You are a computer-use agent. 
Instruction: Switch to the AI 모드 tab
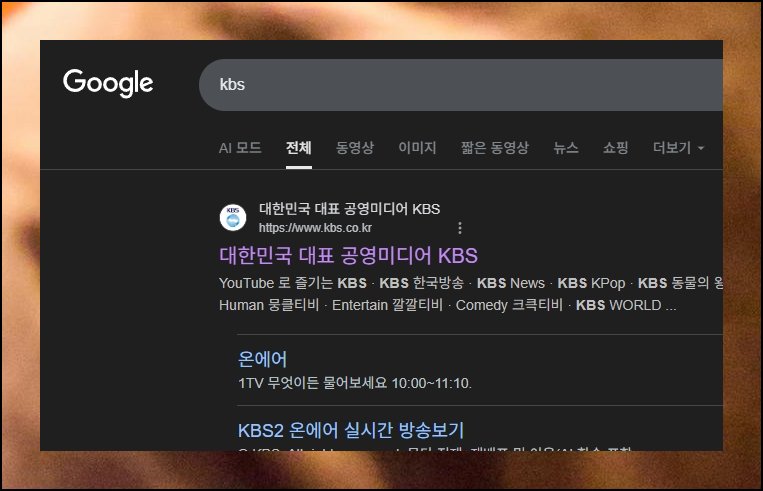coord(240,147)
